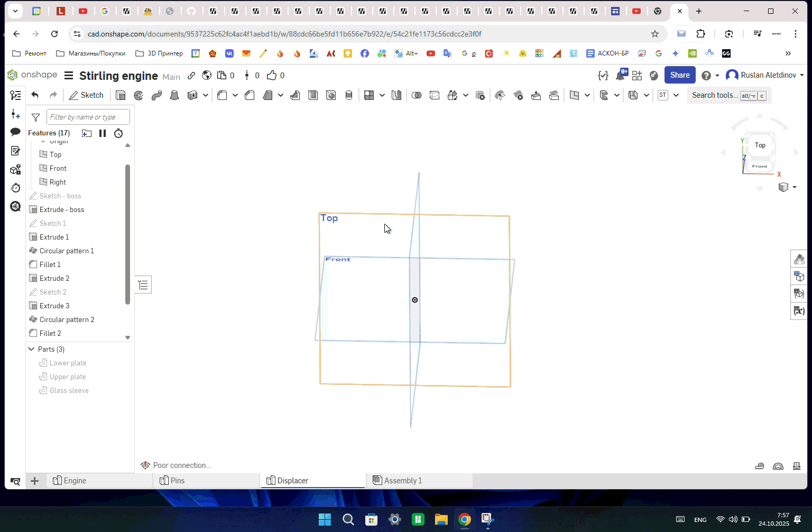Switch to the Engine tab

coord(75,481)
